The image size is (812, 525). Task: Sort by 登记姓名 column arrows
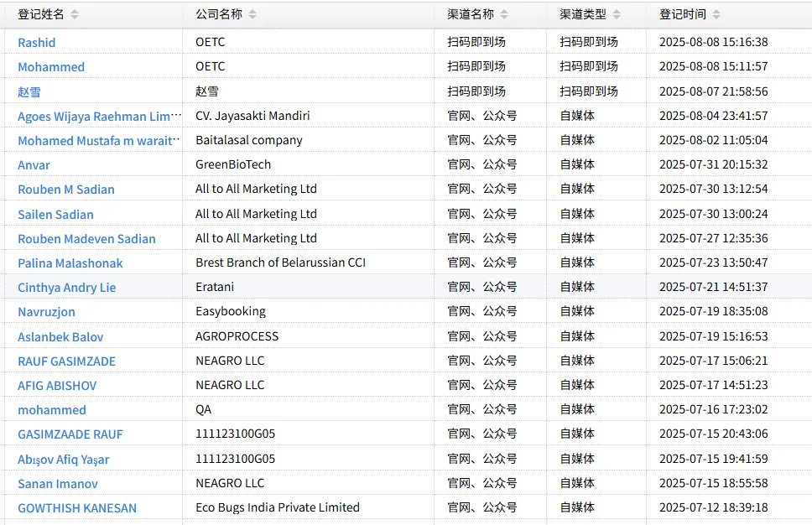point(75,14)
